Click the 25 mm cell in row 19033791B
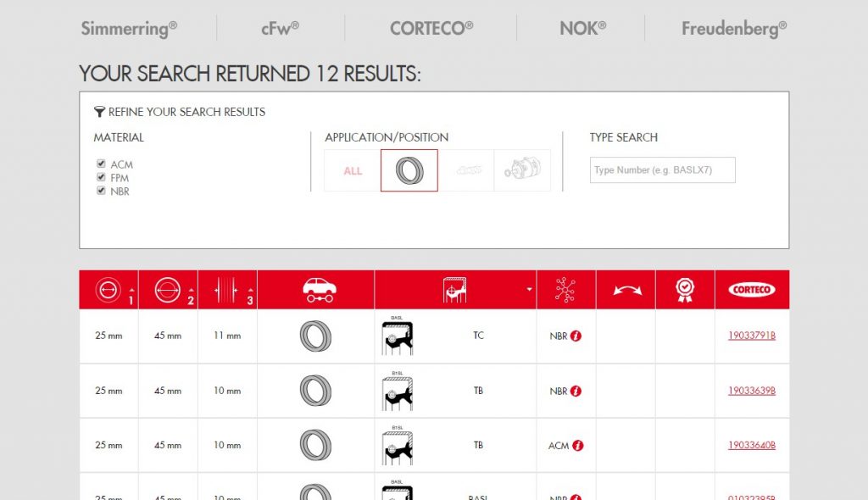Image resolution: width=868 pixels, height=500 pixels. click(108, 336)
